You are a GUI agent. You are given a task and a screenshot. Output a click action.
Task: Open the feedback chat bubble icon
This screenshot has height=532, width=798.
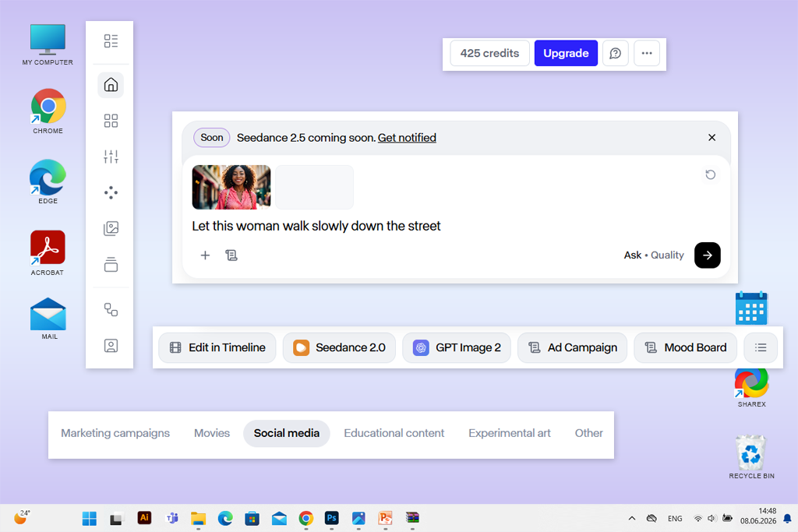[x=616, y=53]
